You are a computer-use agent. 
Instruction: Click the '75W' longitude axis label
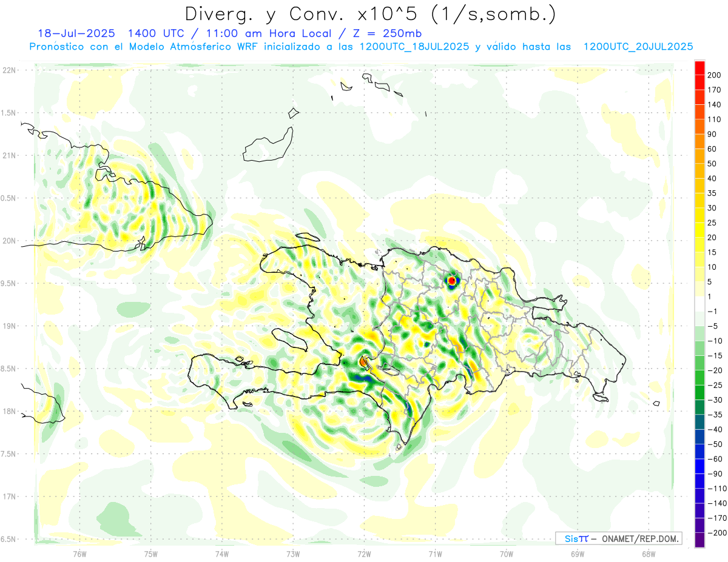(150, 554)
